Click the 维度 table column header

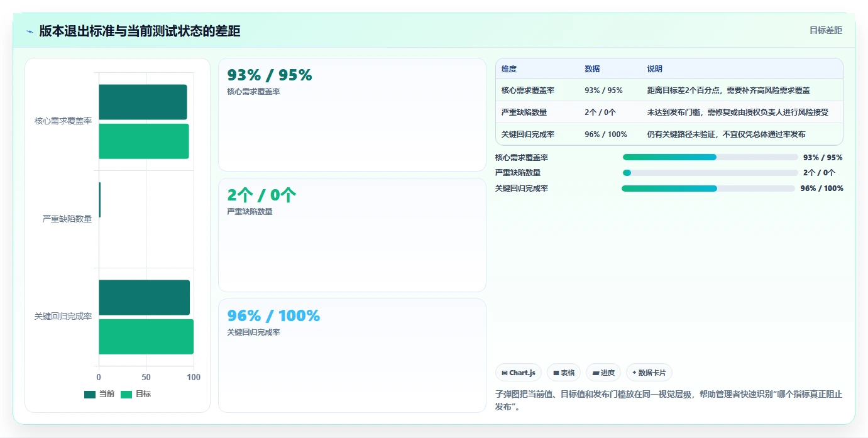coord(509,69)
